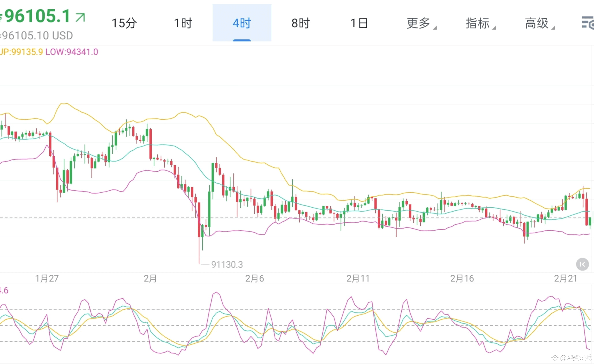Viewport: 594px width, 364px height.
Task: Click the Bollinger LOW:94341.0 value
Action: tap(72, 52)
